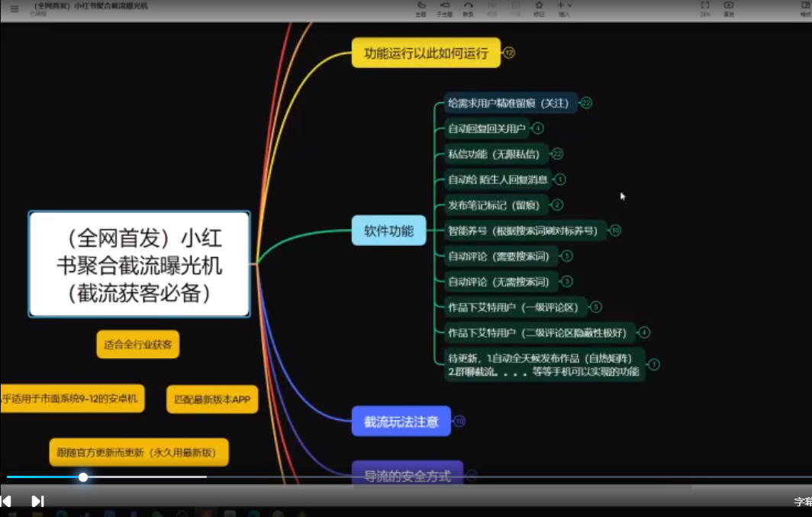Select the 跟随官方更新而更新 floating topic
The image size is (812, 517).
coord(139,452)
